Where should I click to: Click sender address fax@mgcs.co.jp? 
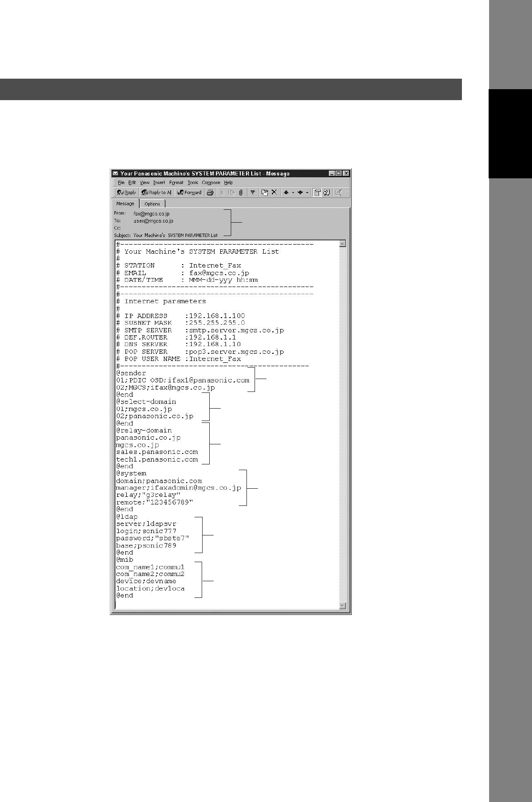click(x=152, y=214)
